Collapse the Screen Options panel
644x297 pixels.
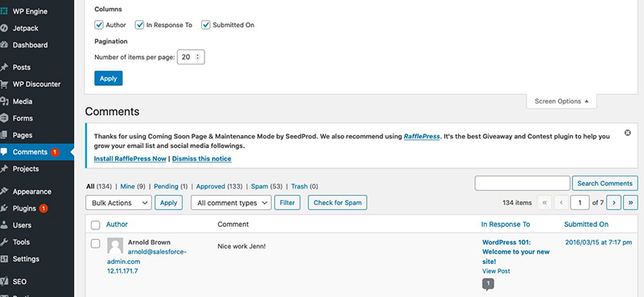(561, 101)
